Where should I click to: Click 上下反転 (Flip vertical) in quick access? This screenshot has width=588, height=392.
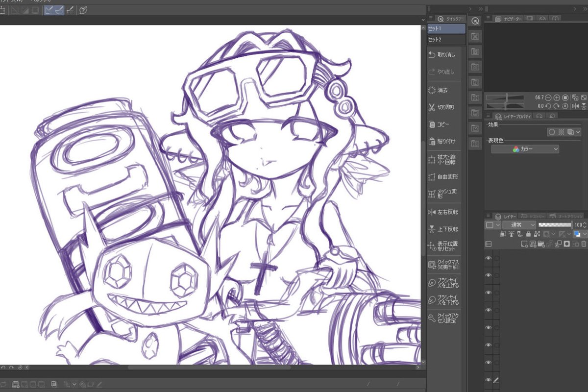click(444, 229)
